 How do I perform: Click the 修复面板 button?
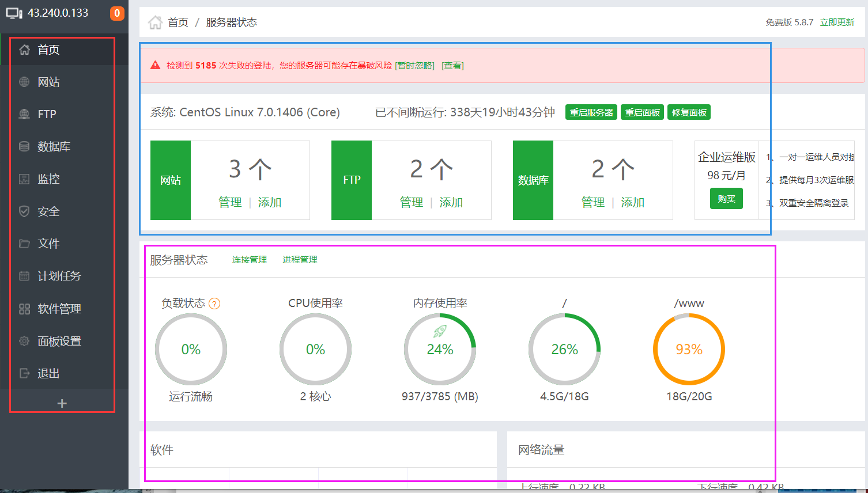pyautogui.click(x=689, y=112)
